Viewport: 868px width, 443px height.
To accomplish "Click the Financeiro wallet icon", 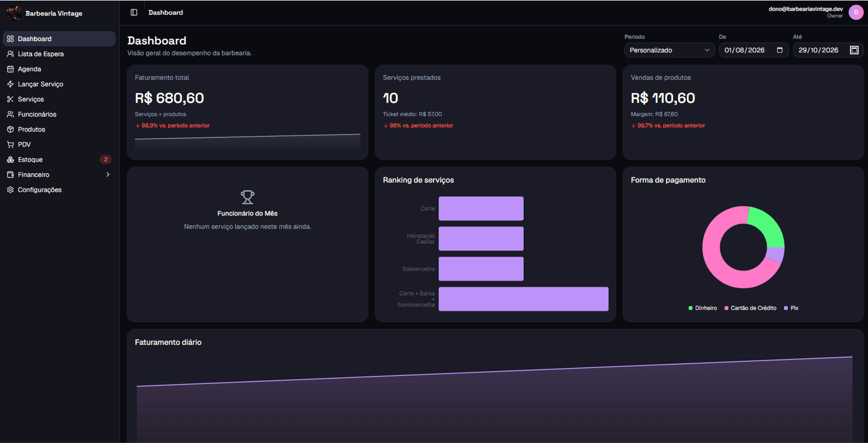I will (x=10, y=175).
